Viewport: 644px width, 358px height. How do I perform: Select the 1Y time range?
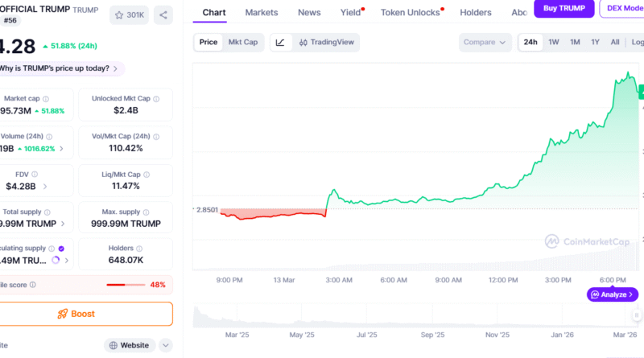(x=595, y=42)
